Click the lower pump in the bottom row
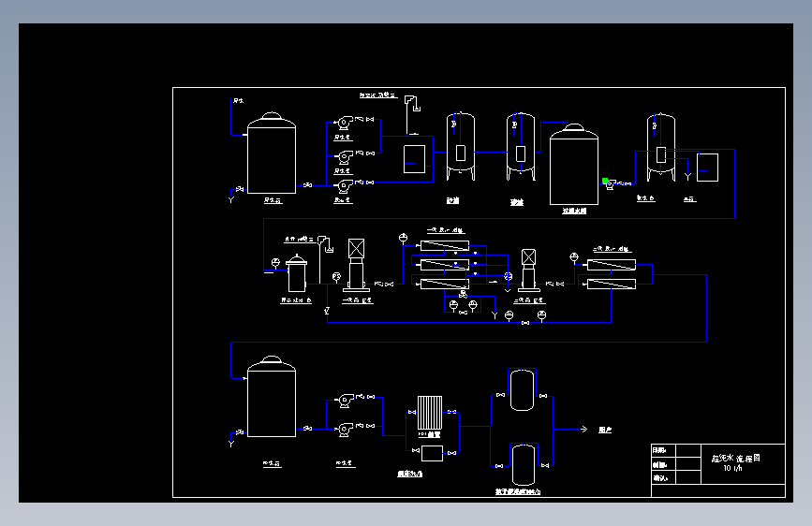The width and height of the screenshot is (812, 526). click(x=345, y=430)
